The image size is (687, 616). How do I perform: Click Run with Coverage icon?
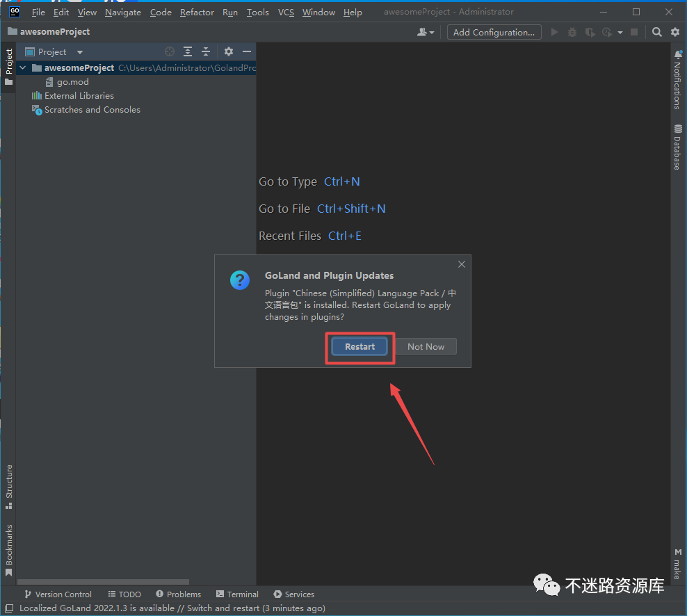click(590, 32)
